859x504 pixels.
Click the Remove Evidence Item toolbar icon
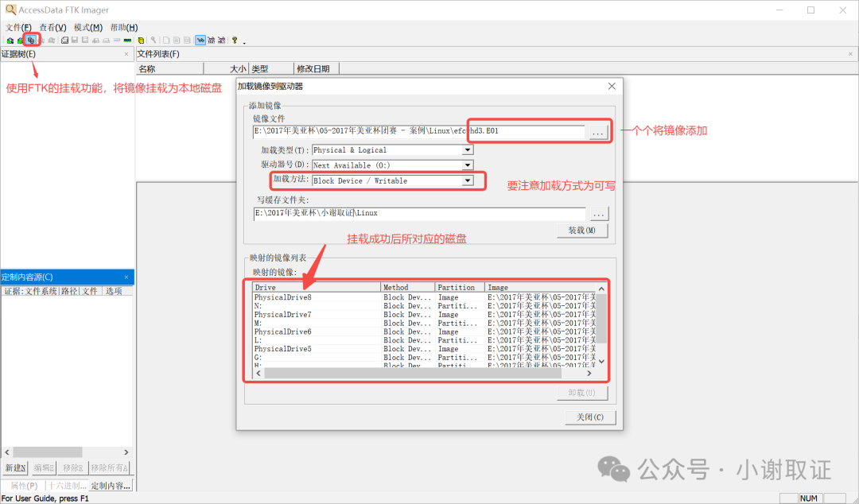point(41,41)
